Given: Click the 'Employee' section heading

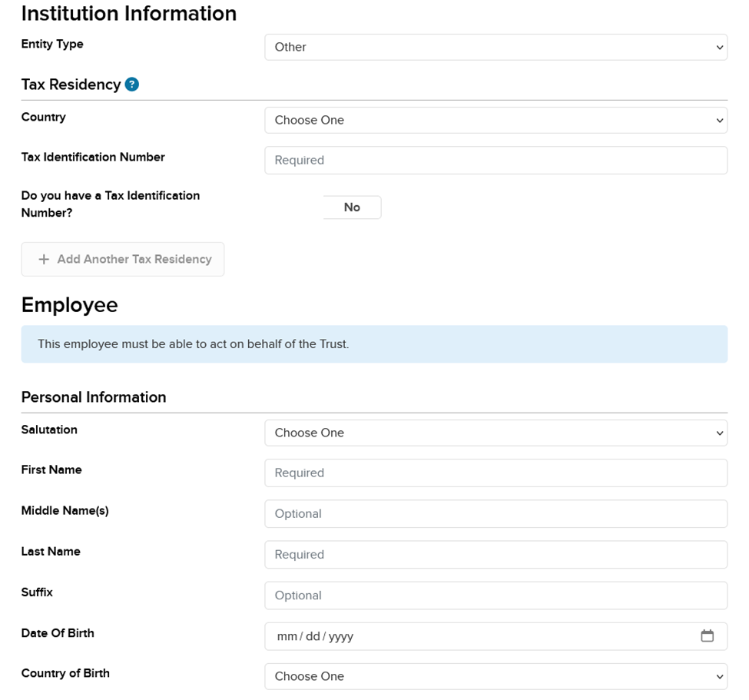Looking at the screenshot, I should tap(69, 305).
